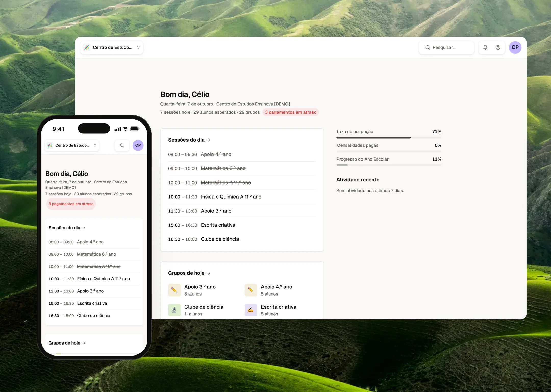Open the CP avatar in desktop window
This screenshot has height=392, width=551.
(x=515, y=47)
